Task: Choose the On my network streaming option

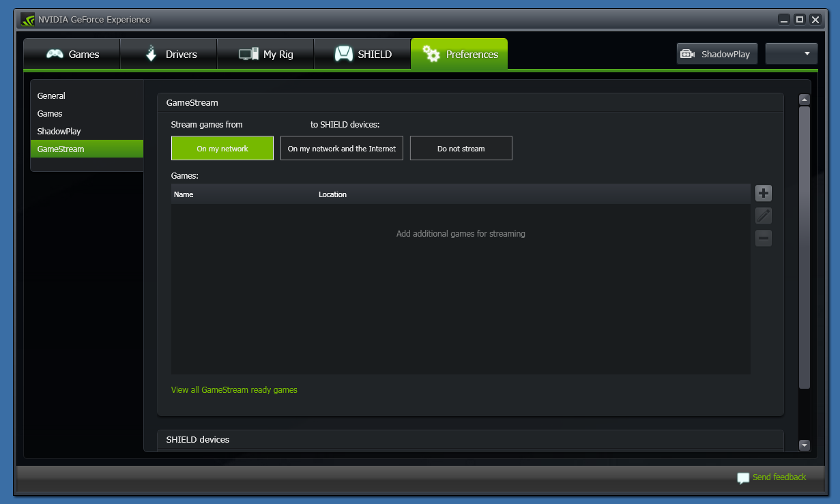Action: [x=222, y=148]
